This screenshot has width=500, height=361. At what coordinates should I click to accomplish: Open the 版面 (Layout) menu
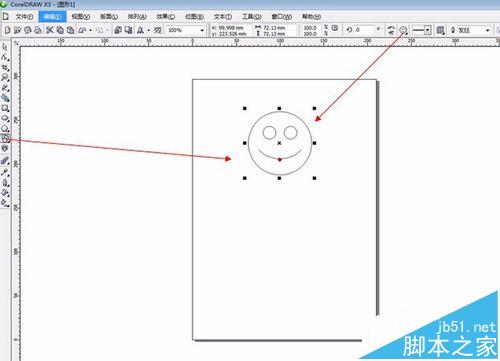tap(109, 16)
